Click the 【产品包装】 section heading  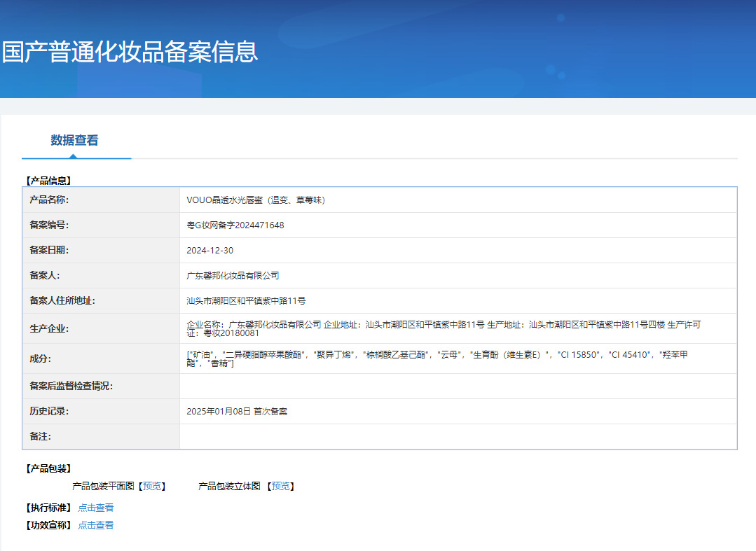point(48,468)
